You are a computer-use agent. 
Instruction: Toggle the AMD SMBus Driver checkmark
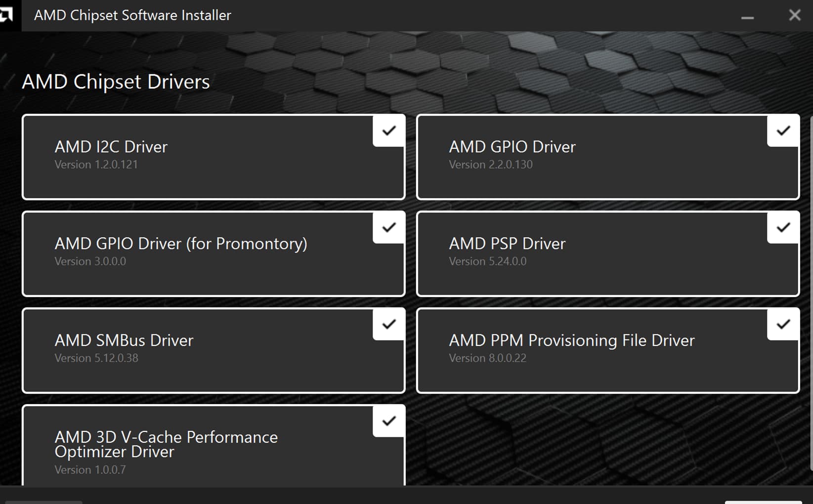pyautogui.click(x=389, y=325)
